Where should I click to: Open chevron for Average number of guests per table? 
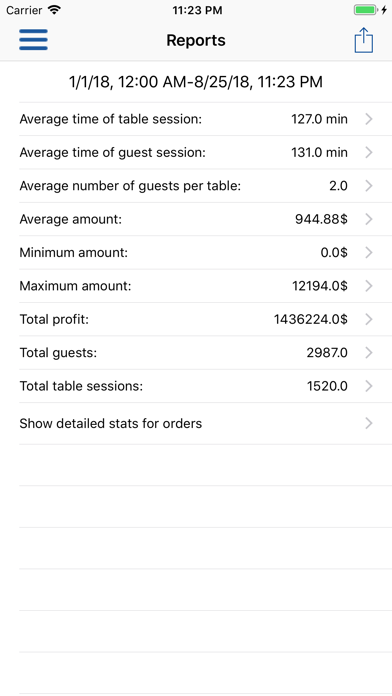(368, 186)
